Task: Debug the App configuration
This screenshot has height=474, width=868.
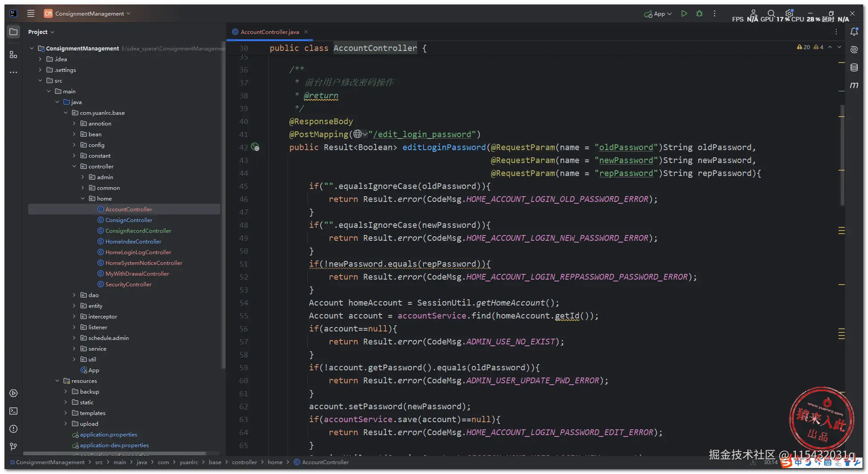Action: coord(699,13)
